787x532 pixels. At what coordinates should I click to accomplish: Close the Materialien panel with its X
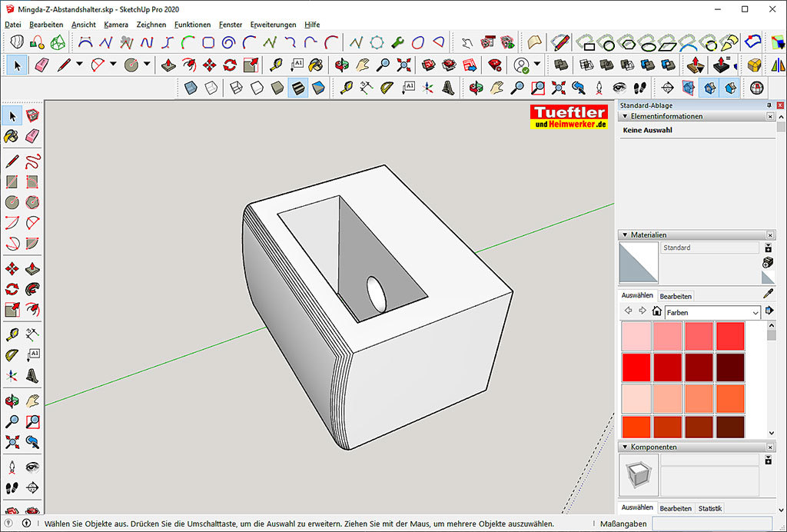(770, 235)
